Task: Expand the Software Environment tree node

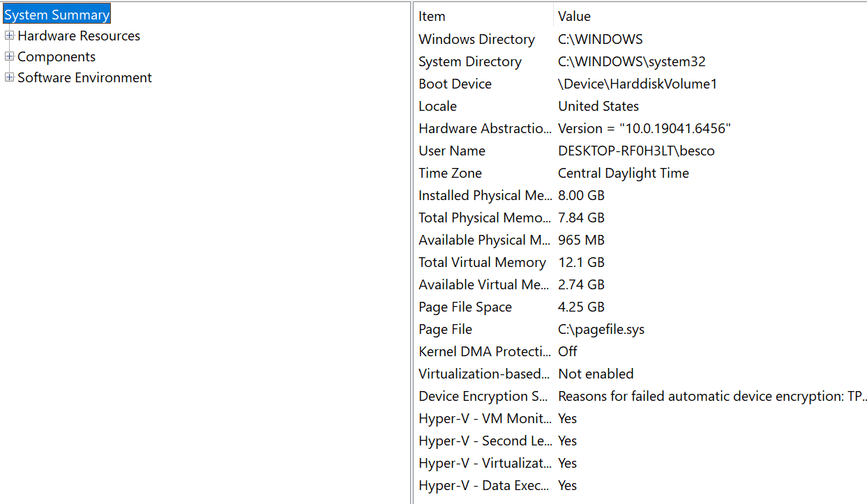Action: [x=9, y=77]
